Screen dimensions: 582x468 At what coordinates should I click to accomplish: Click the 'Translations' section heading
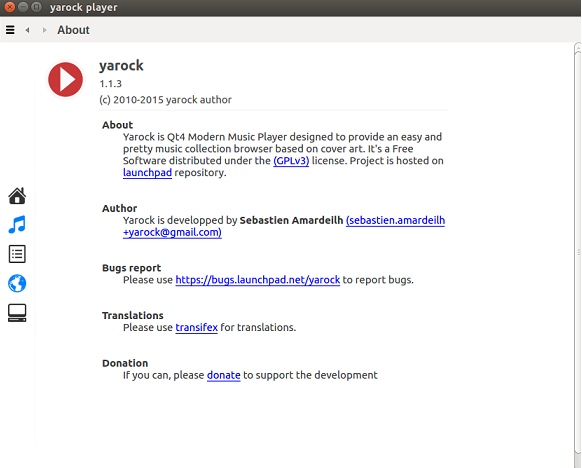click(133, 315)
